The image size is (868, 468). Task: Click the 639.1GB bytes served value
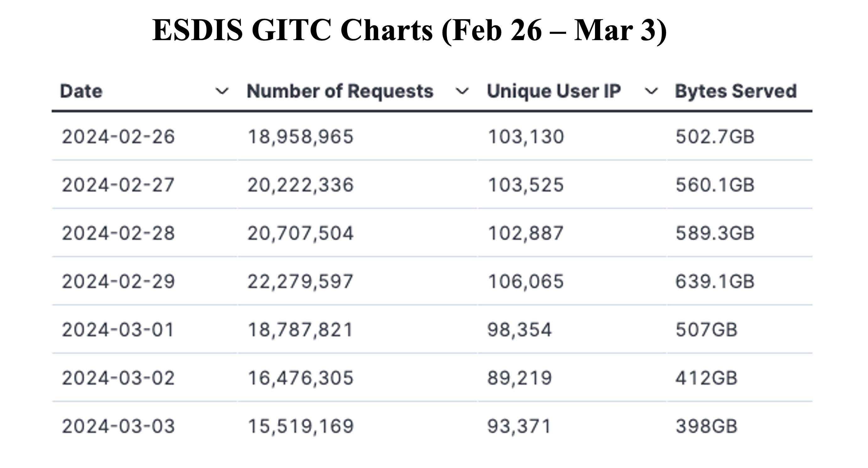715,281
